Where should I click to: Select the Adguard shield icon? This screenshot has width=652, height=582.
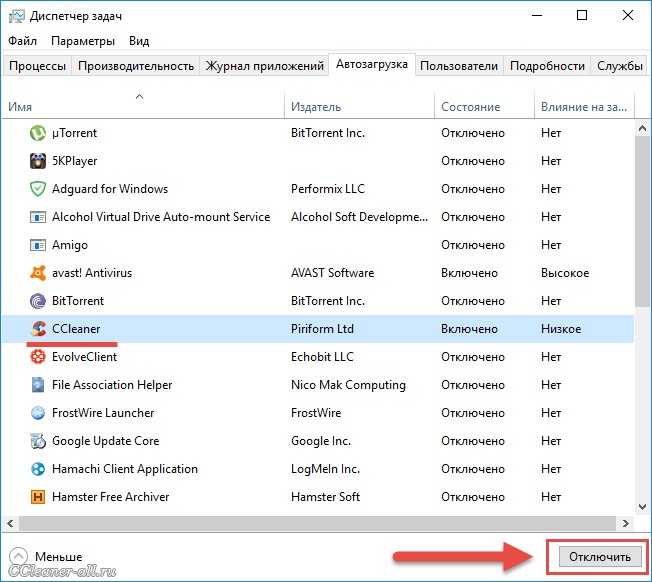38,189
